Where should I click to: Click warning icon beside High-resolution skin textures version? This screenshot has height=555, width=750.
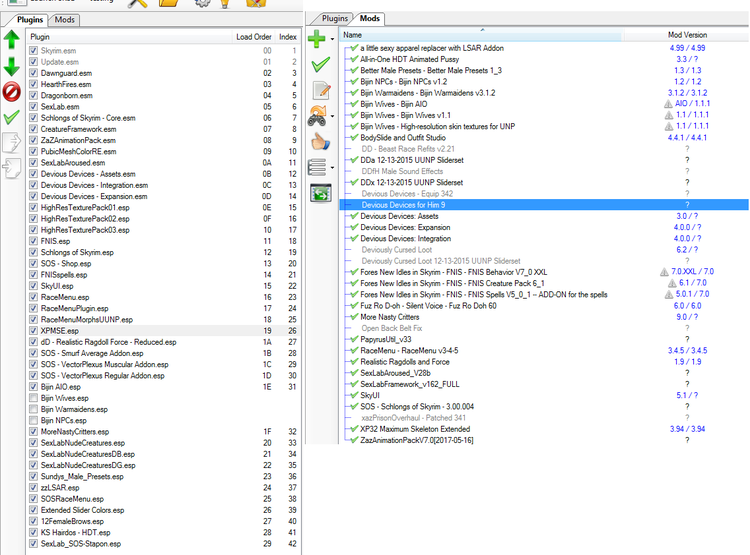pyautogui.click(x=669, y=126)
